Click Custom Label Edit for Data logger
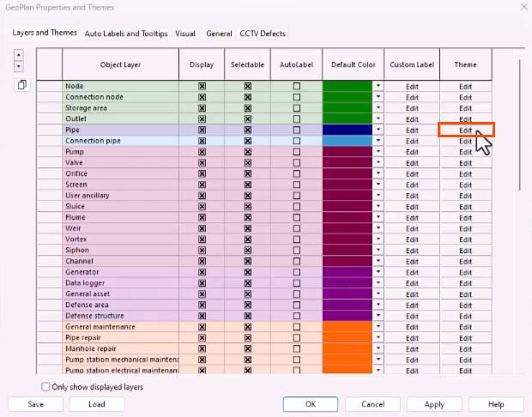The height and width of the screenshot is (417, 532). (x=412, y=283)
